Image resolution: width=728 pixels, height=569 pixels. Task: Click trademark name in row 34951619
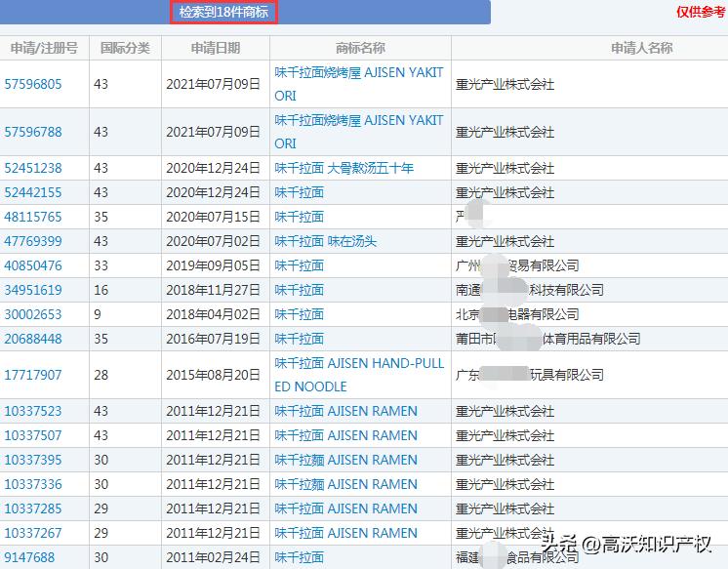299,290
